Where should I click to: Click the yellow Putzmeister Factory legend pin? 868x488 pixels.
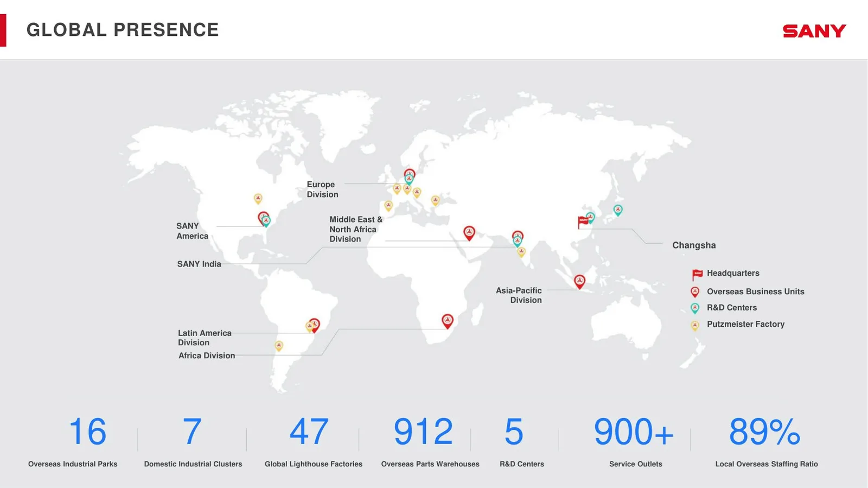(x=695, y=325)
